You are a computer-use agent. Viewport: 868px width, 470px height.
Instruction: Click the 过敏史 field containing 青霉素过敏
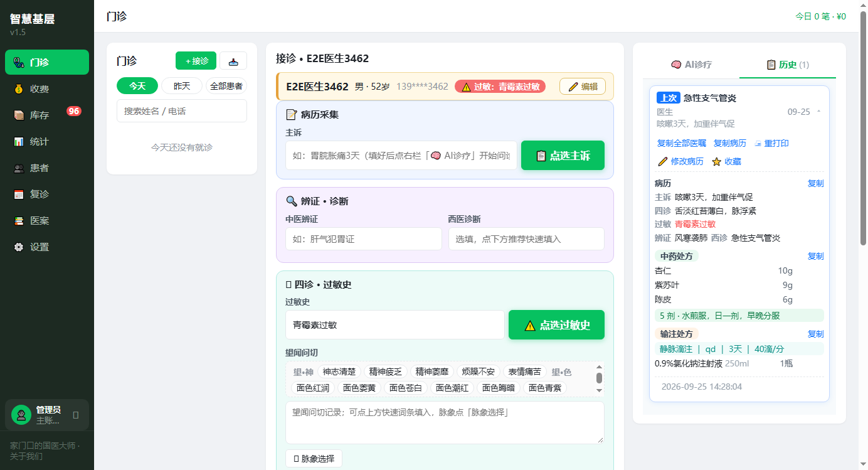click(x=395, y=325)
